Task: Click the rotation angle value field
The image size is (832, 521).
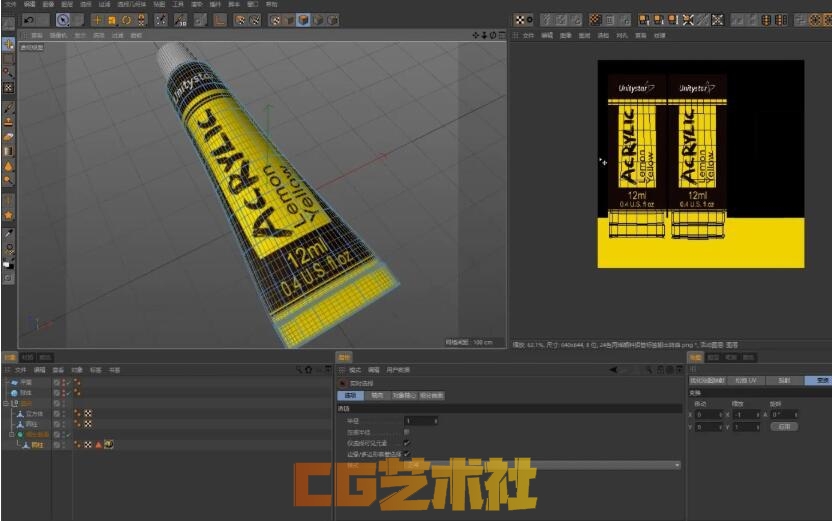Action: click(784, 415)
